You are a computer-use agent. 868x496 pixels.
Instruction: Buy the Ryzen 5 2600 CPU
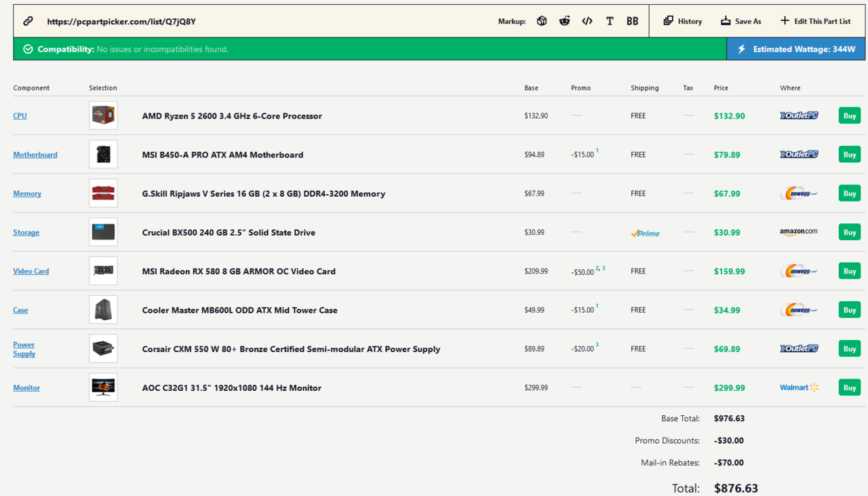[x=850, y=115]
